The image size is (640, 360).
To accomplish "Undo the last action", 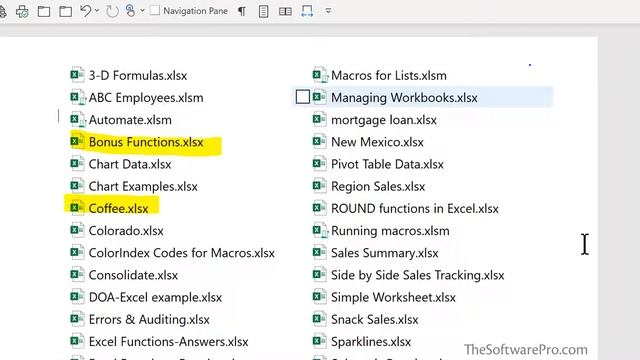I will point(85,11).
